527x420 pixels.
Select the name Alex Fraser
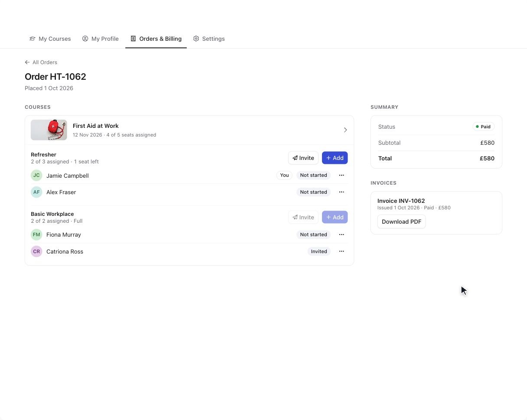pos(61,192)
